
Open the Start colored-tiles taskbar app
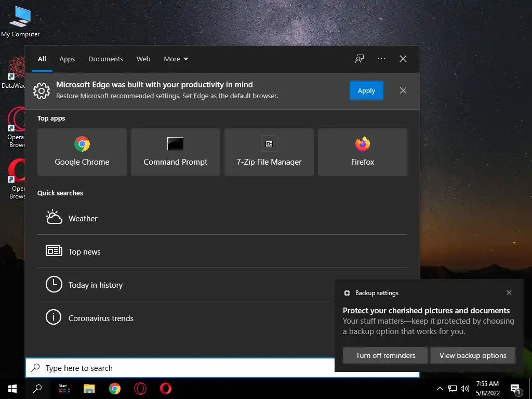pyautogui.click(x=64, y=389)
